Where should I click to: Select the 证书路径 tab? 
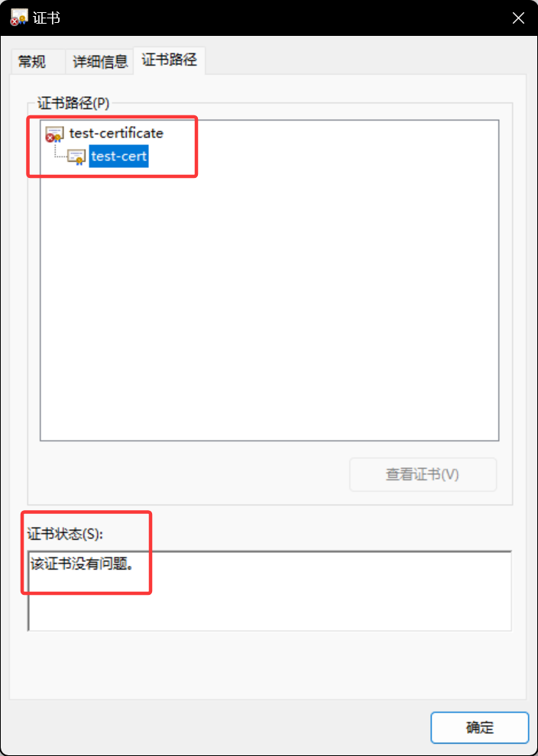(x=170, y=60)
